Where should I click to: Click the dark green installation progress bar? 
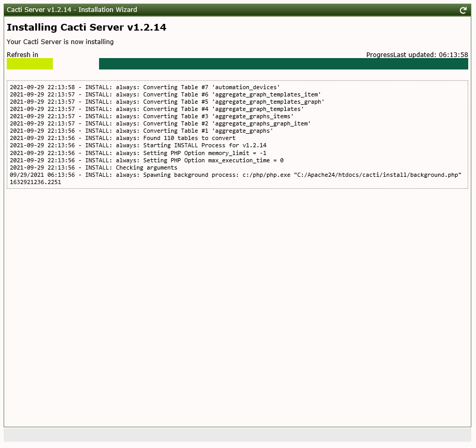point(284,64)
